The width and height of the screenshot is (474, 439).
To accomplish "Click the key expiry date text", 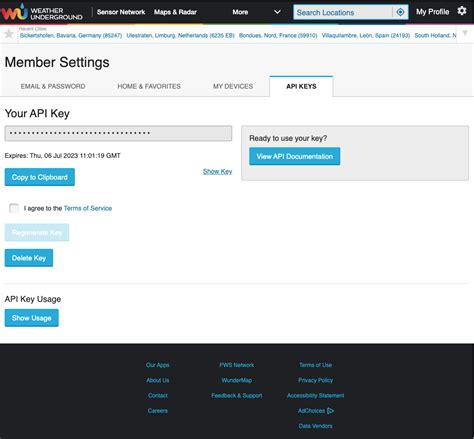I will [63, 156].
